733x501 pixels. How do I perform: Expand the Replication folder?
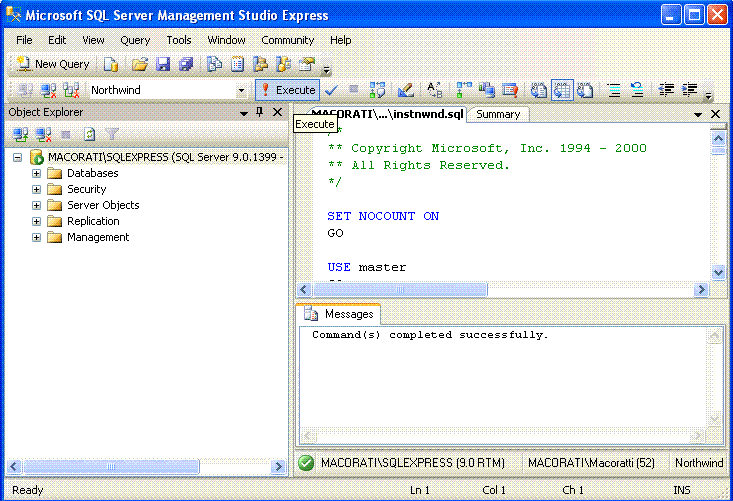36,221
